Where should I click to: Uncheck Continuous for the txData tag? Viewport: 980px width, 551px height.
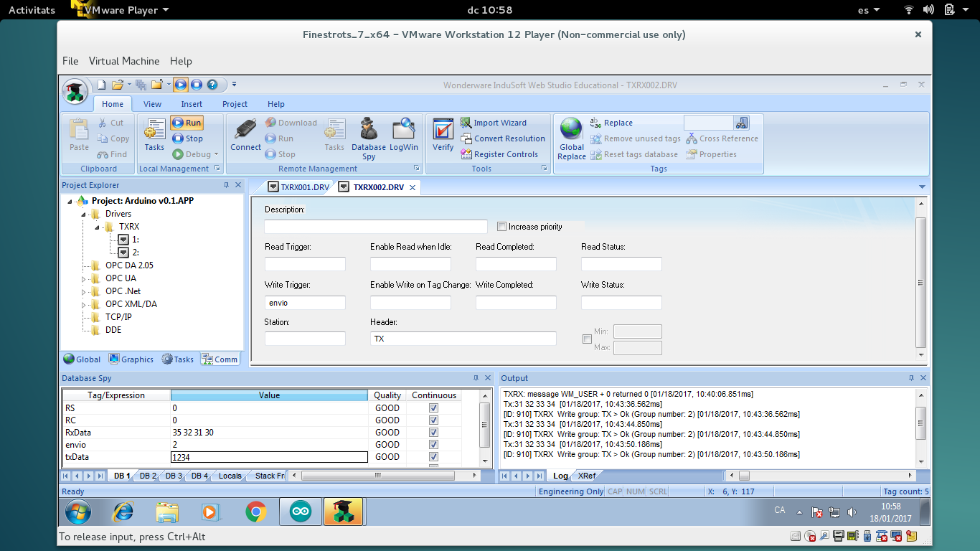click(433, 457)
